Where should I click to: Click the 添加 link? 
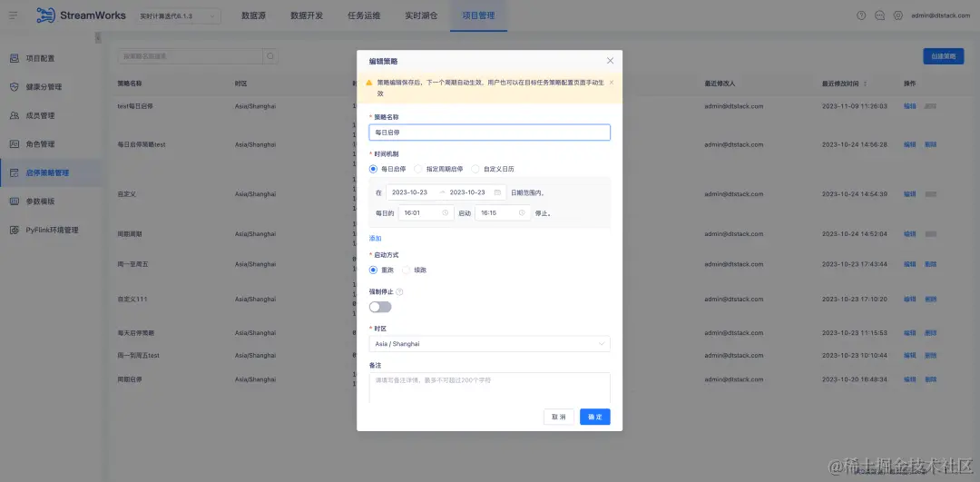coord(375,239)
